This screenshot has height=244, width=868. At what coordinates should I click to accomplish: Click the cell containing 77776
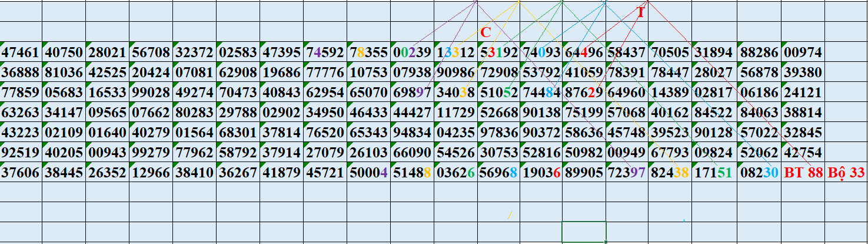[325, 73]
